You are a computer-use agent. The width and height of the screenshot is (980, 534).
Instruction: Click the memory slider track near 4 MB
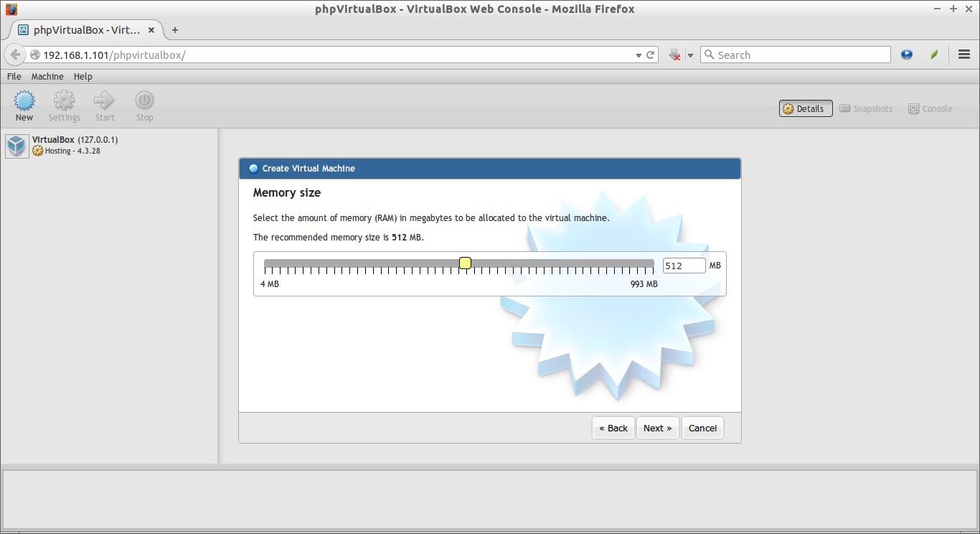268,263
